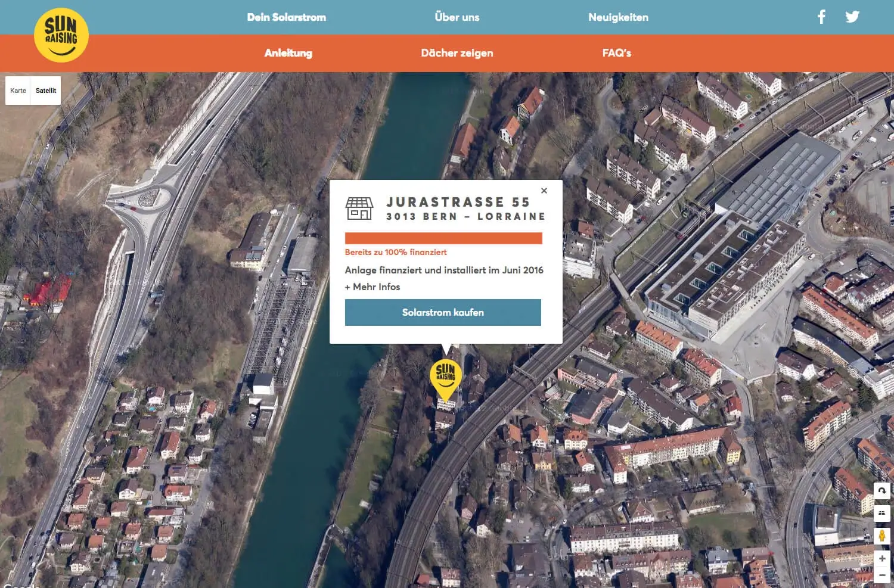This screenshot has width=894, height=588.
Task: Open the Sun Raising Facebook page
Action: tap(821, 17)
